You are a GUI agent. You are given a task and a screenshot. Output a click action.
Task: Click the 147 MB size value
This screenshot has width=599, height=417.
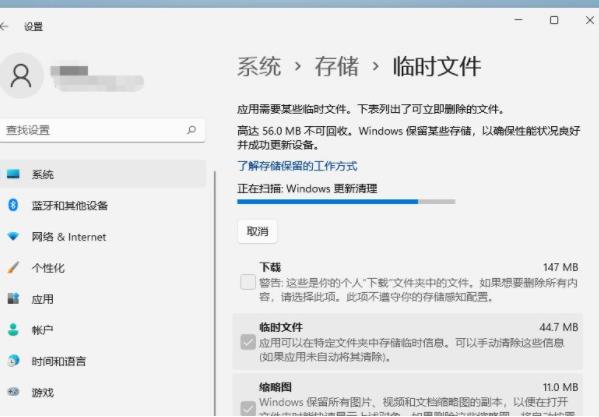(x=560, y=267)
